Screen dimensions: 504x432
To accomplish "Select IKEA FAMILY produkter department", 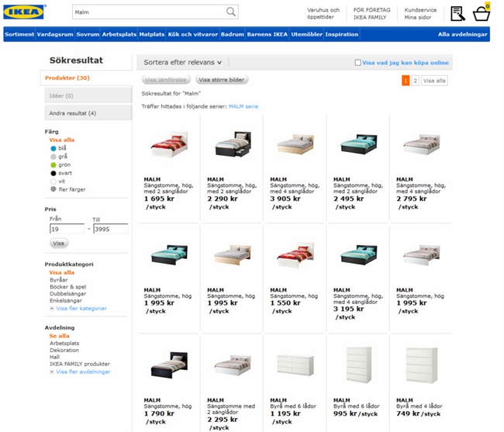I will coord(80,365).
